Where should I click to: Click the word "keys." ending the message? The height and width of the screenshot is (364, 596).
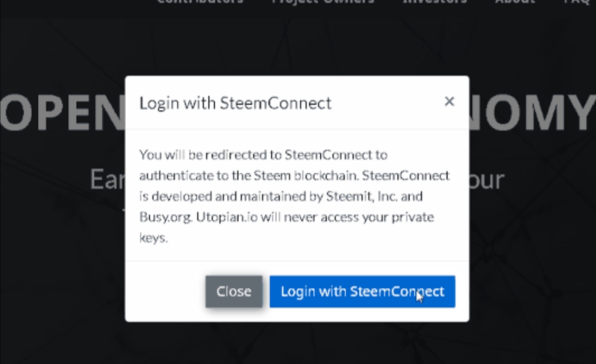pos(153,238)
